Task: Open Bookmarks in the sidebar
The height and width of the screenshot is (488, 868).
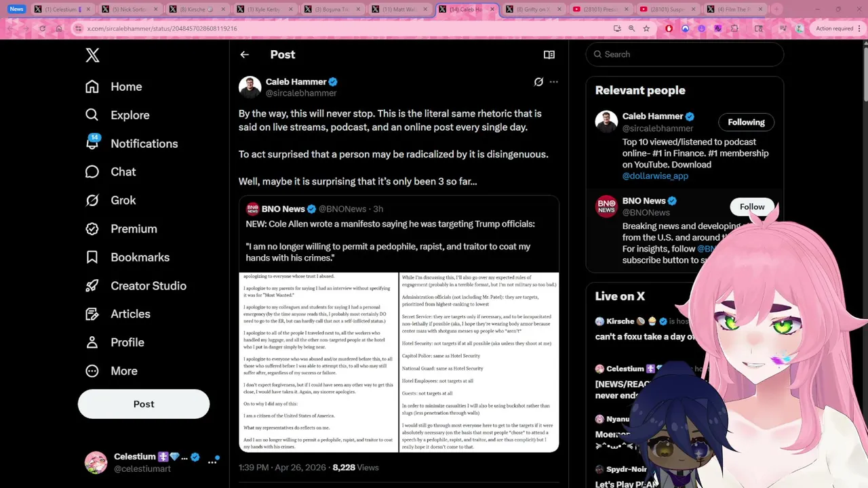Action: 127,258
